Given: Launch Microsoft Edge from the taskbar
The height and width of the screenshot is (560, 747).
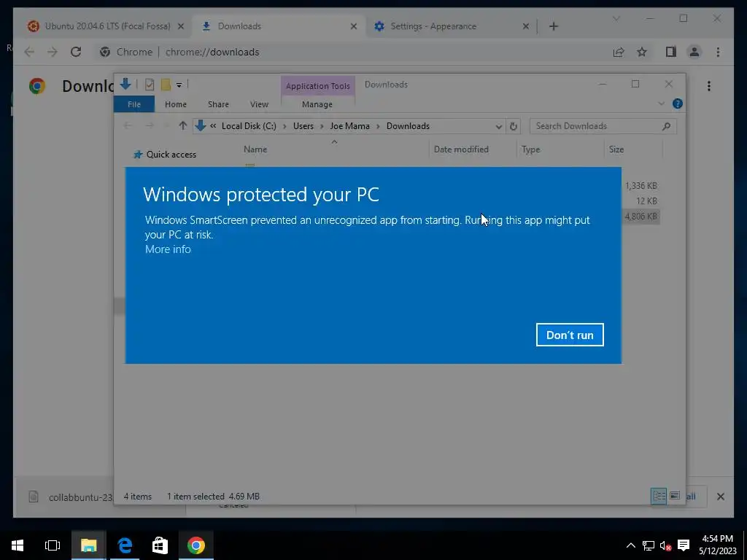Looking at the screenshot, I should point(125,545).
